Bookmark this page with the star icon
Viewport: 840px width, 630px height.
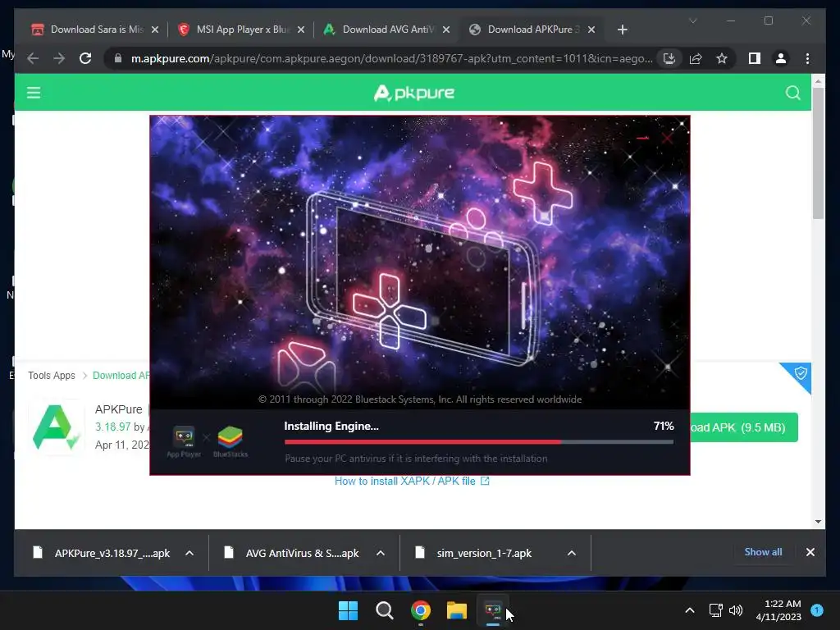tap(722, 58)
